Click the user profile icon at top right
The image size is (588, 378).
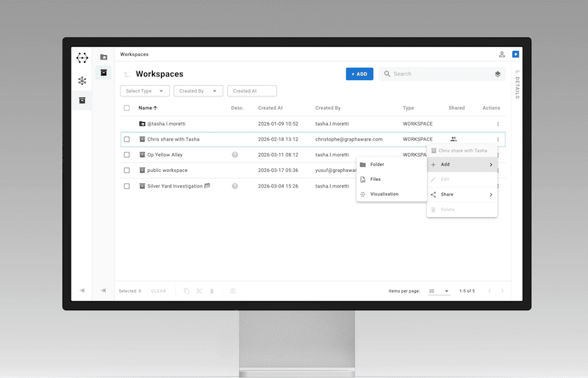502,54
